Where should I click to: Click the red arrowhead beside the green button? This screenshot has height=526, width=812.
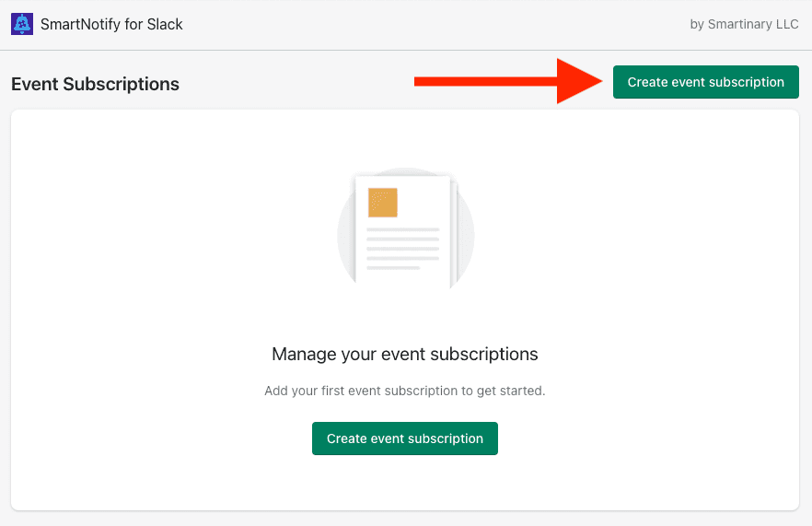point(580,81)
